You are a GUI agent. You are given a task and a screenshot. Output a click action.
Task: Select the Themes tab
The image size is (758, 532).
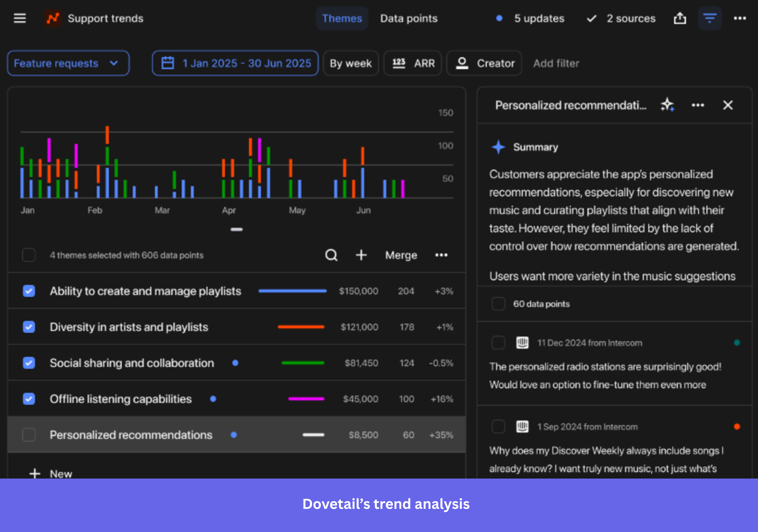(x=342, y=19)
